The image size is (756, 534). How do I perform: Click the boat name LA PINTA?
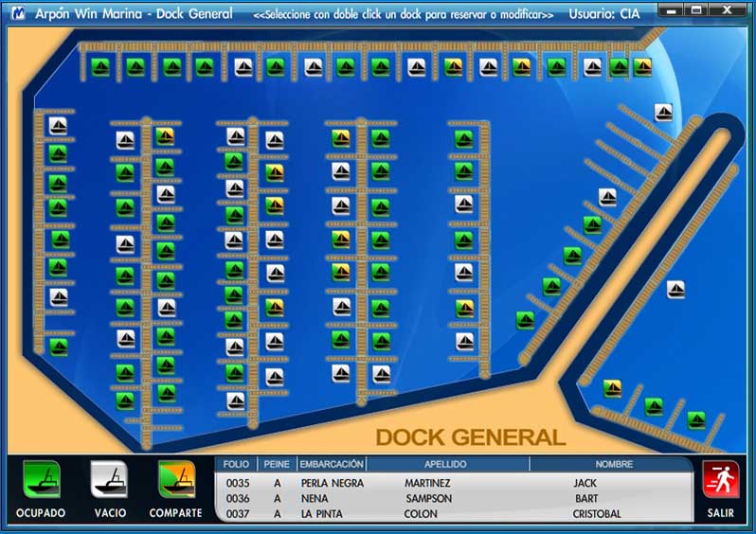click(321, 514)
